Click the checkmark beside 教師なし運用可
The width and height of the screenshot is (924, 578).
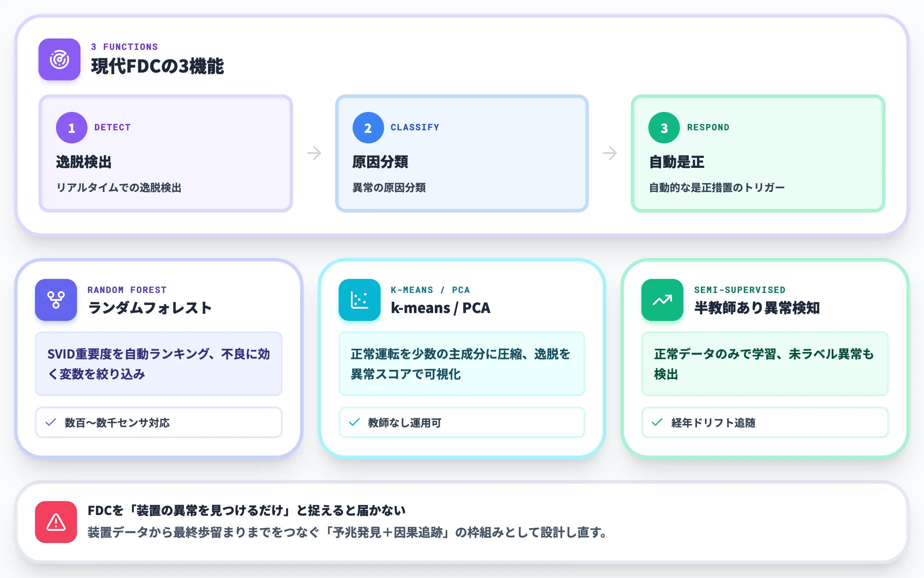pos(354,422)
